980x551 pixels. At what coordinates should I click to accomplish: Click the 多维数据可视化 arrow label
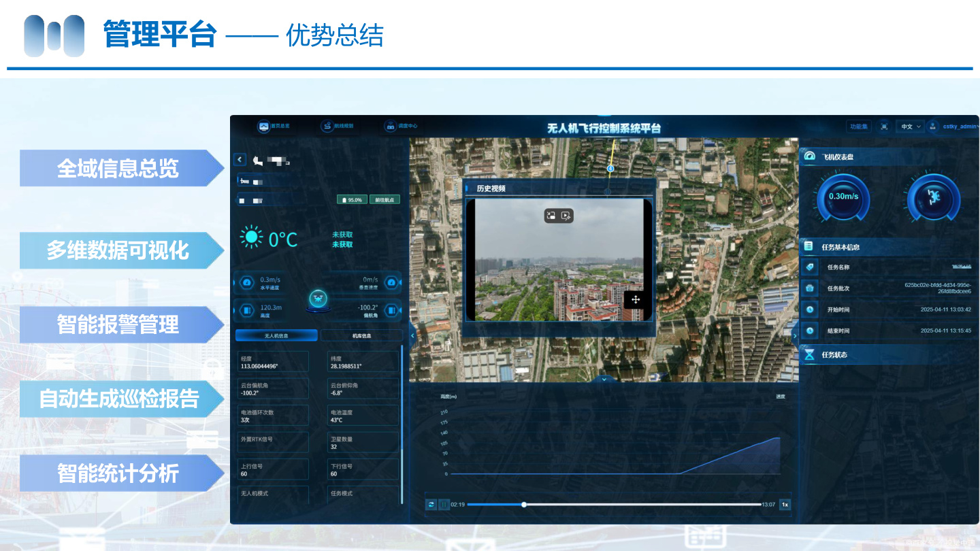tap(121, 250)
